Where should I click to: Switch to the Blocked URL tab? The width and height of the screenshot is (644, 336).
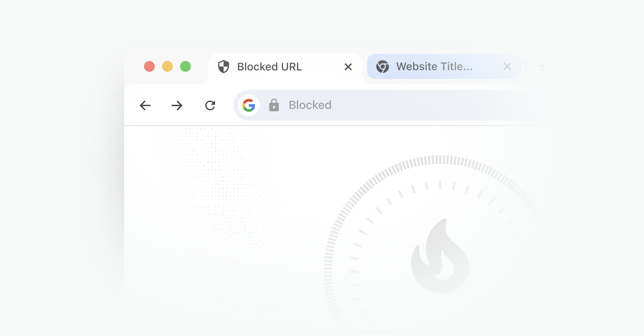click(x=269, y=67)
